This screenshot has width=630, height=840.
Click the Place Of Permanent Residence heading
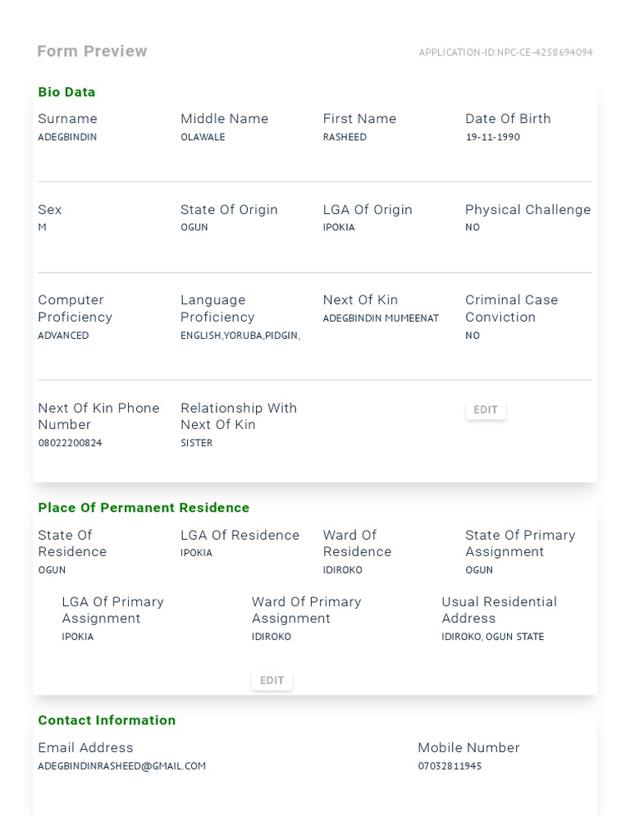tap(144, 508)
